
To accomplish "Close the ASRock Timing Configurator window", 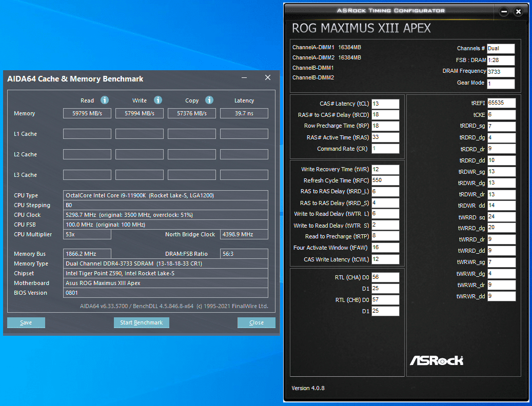I will 518,11.
